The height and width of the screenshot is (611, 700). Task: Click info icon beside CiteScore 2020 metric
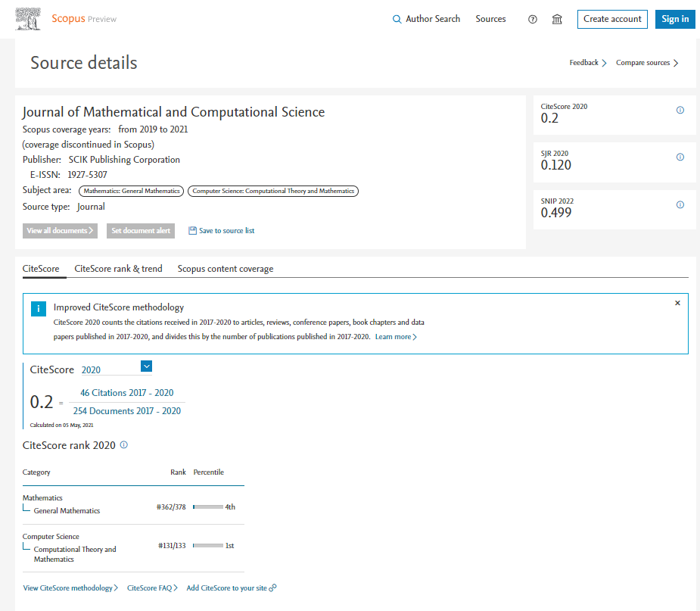pos(680,111)
